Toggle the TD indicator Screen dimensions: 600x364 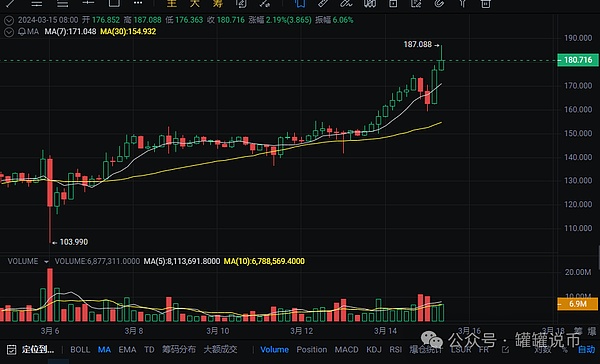tap(149, 349)
